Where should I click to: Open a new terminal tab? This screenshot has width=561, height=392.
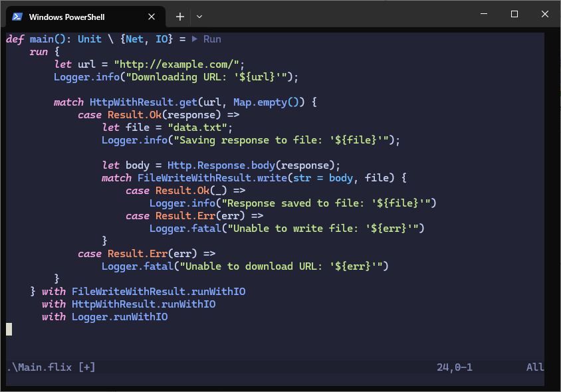pyautogui.click(x=180, y=17)
